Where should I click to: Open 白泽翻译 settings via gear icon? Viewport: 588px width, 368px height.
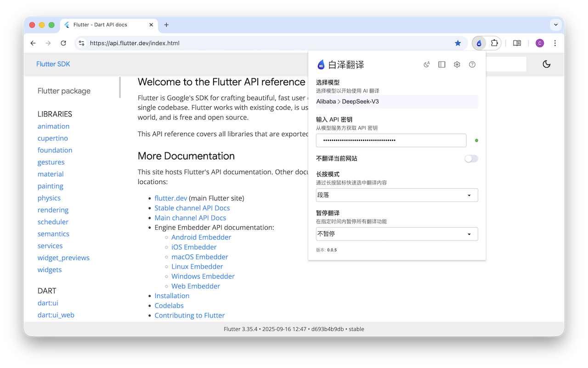click(457, 64)
